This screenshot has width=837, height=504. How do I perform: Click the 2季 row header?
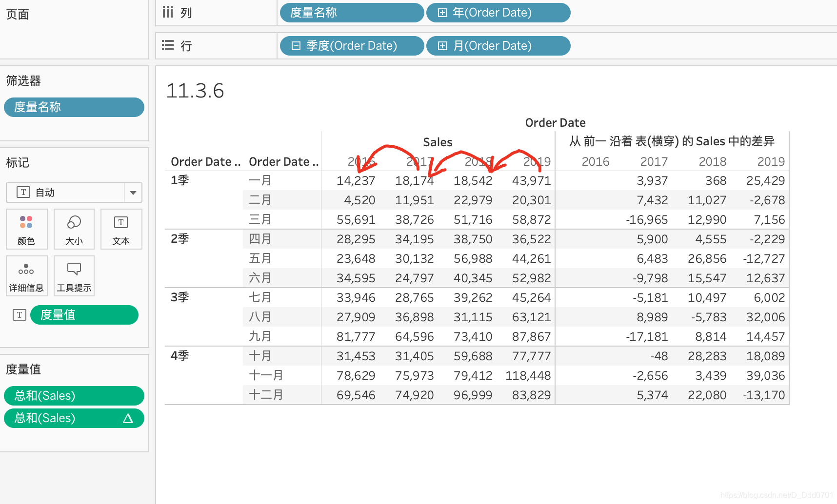(x=180, y=239)
